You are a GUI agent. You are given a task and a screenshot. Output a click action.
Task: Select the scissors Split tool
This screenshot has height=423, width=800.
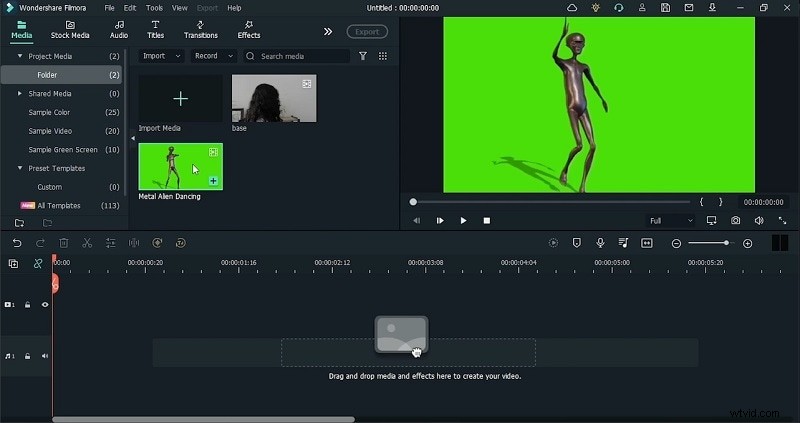(87, 243)
